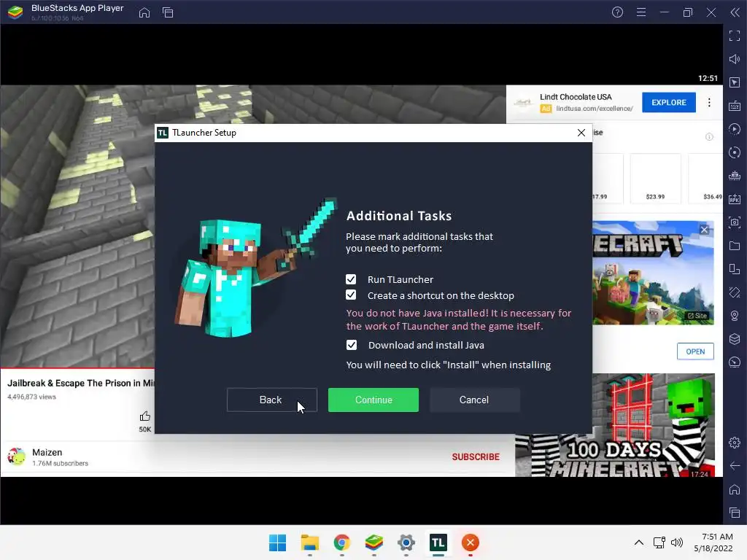Click the Lindt Chocolate USA ad title
The image size is (747, 560).
click(x=576, y=97)
